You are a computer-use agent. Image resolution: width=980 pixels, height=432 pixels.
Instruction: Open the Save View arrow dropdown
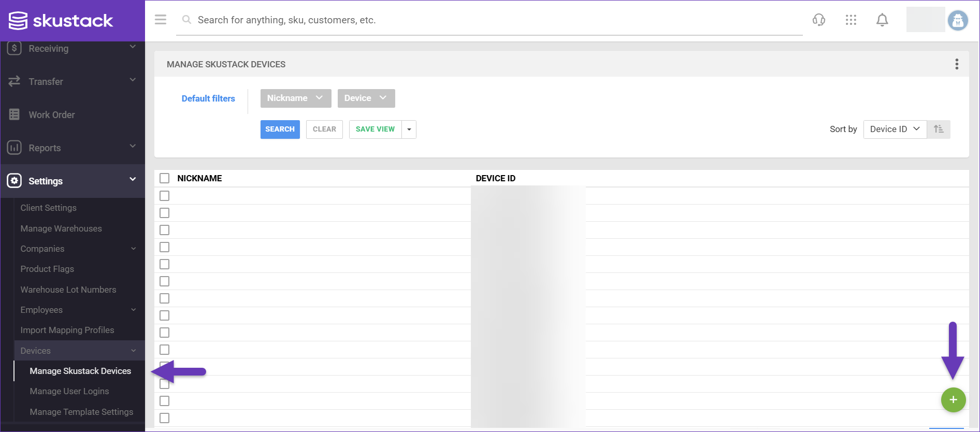click(x=409, y=129)
